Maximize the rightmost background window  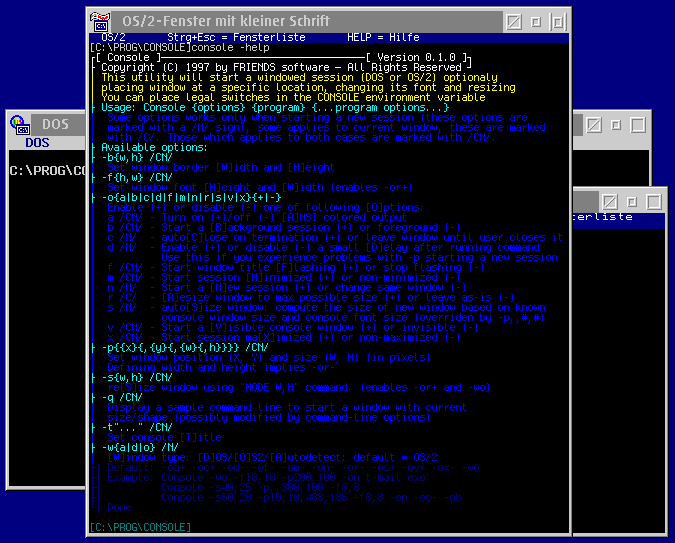pos(654,202)
